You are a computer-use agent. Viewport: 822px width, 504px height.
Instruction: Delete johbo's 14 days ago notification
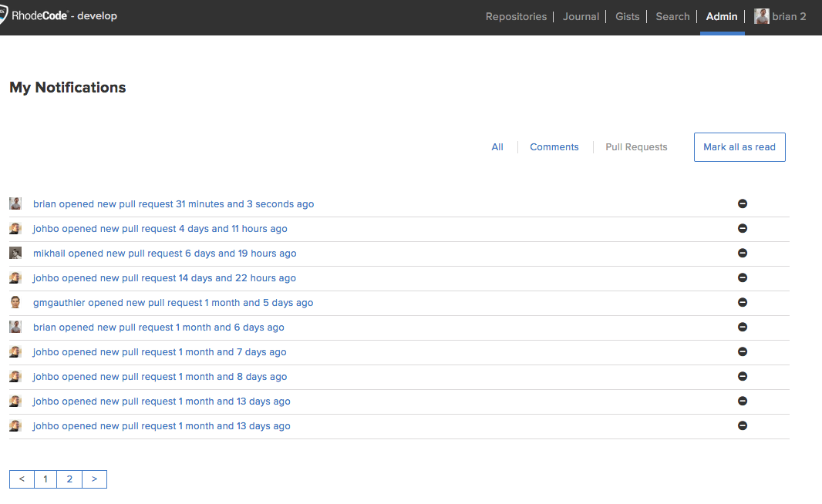coord(743,277)
